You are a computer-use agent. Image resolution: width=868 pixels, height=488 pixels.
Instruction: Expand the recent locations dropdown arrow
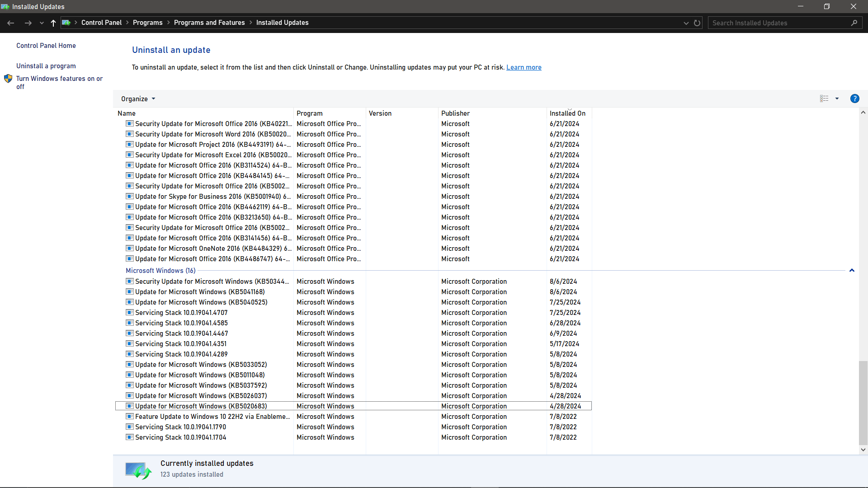(x=42, y=23)
